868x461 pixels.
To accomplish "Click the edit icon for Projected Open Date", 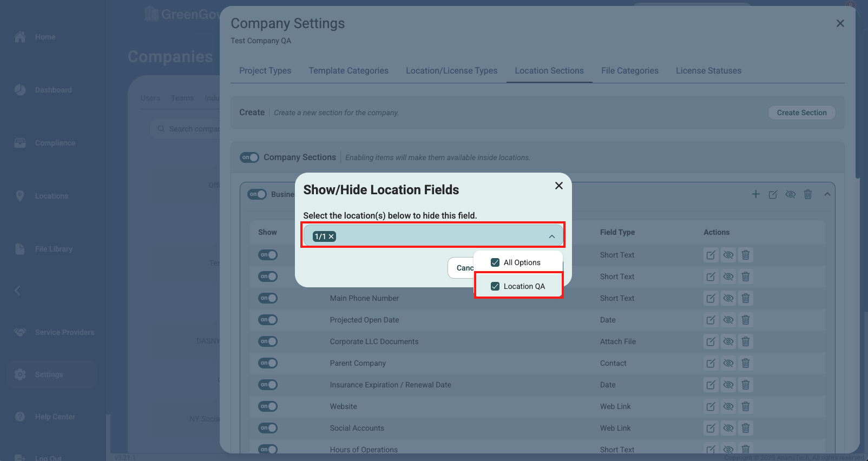I will [711, 320].
